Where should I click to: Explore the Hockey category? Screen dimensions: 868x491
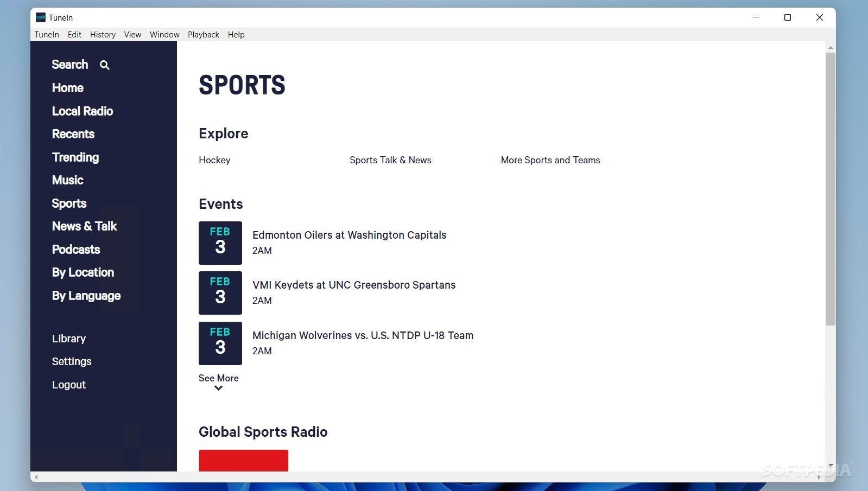click(214, 160)
